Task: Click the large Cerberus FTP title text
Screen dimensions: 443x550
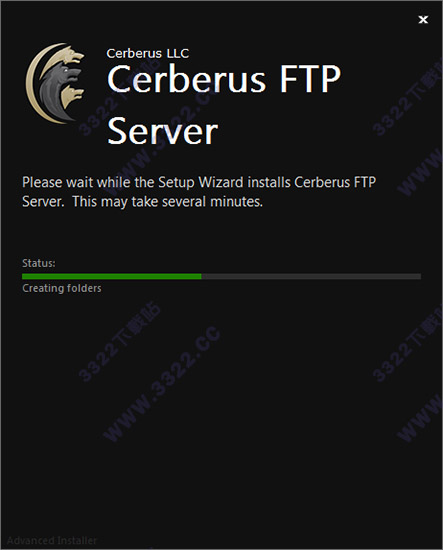Action: tap(224, 79)
